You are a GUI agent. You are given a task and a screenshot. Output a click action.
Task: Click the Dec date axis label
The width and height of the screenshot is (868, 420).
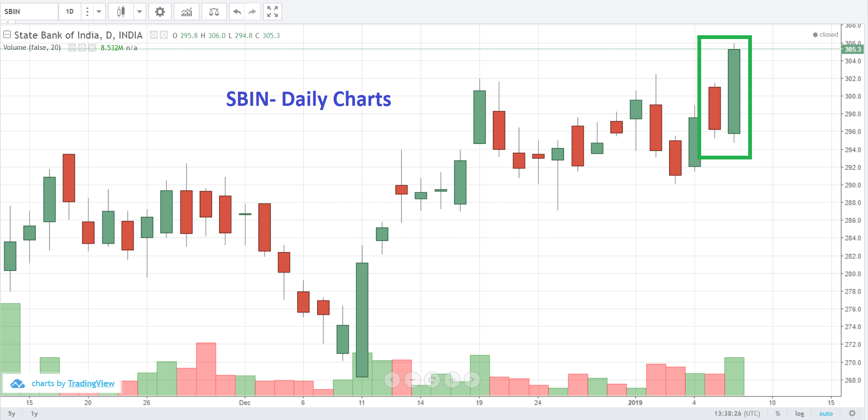pos(244,403)
